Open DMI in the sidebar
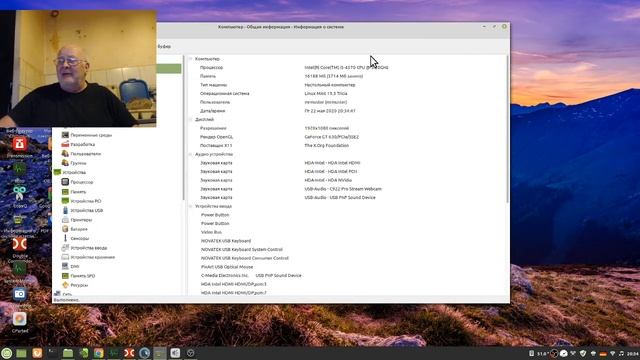The image size is (640, 360). 74,266
